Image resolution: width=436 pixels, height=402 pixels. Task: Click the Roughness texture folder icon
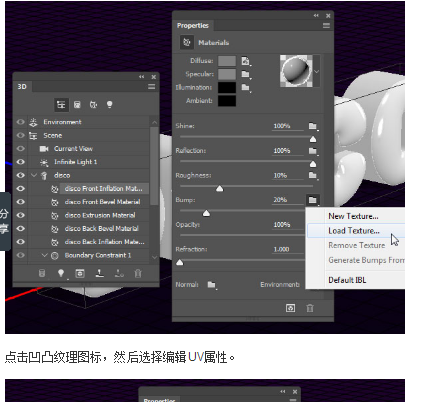point(313,175)
